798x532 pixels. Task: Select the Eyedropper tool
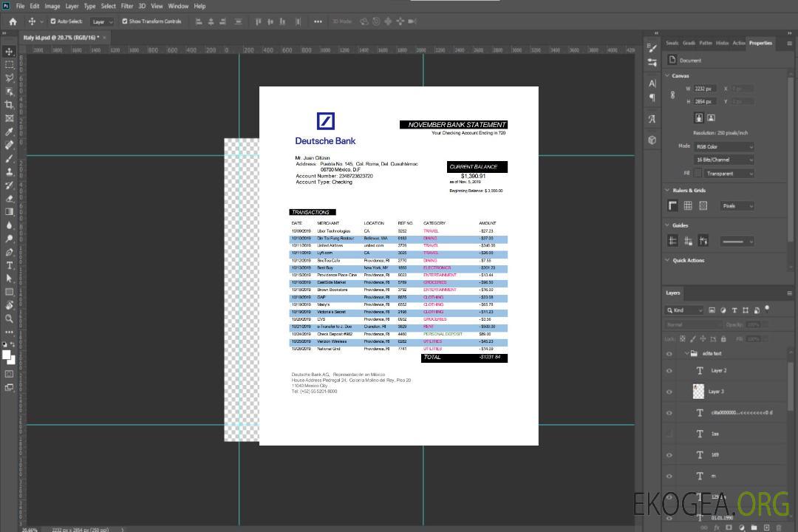click(10, 132)
